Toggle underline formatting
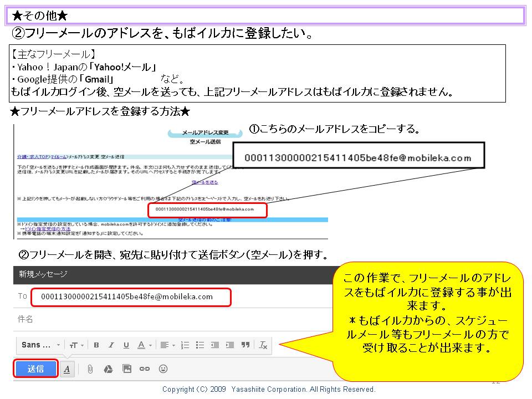Screen dimensions: 532x399 coord(126,345)
